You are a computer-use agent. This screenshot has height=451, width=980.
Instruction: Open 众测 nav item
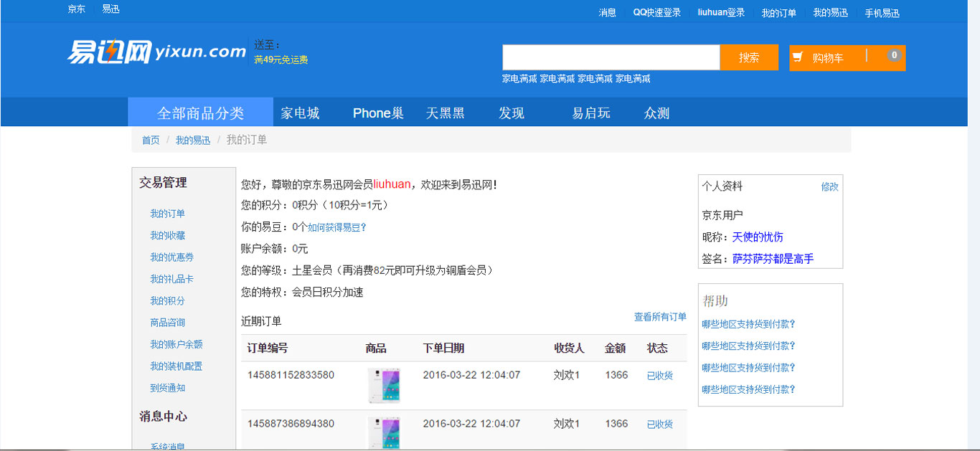point(657,113)
